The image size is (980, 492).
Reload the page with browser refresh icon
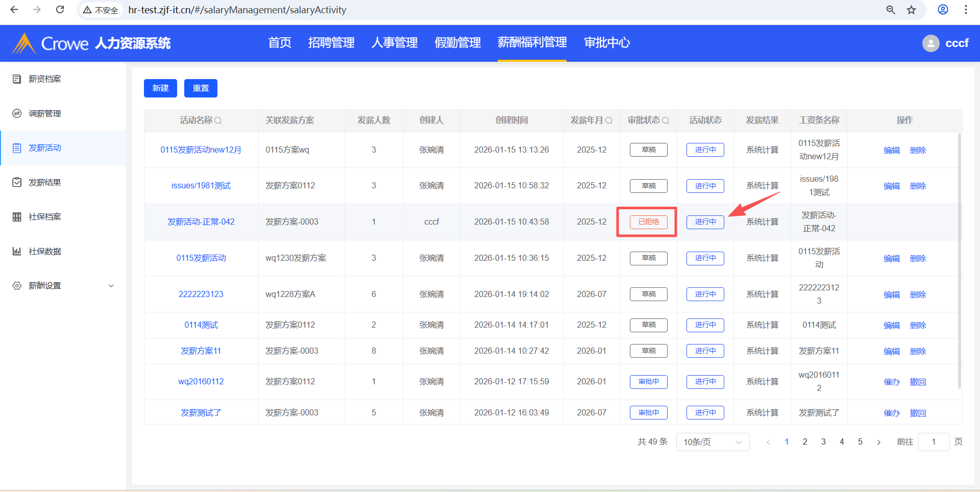coord(60,10)
